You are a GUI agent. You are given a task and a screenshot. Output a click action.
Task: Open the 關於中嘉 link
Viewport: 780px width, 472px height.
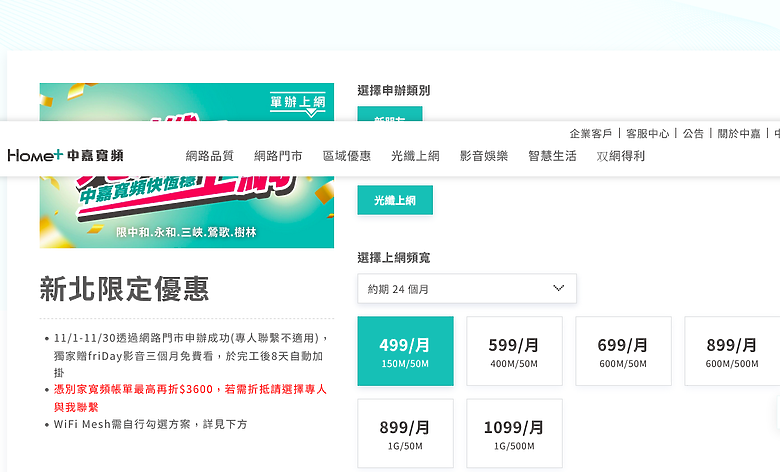[739, 133]
